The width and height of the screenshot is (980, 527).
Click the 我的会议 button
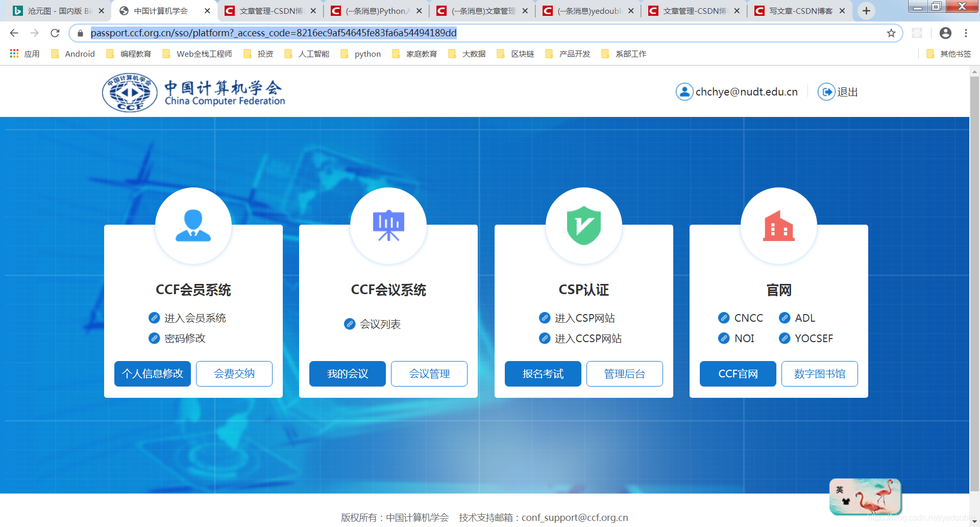click(x=348, y=374)
